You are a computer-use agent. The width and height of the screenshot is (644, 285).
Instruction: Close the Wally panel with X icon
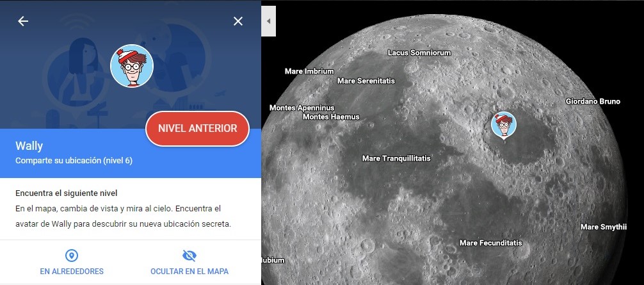pos(238,21)
